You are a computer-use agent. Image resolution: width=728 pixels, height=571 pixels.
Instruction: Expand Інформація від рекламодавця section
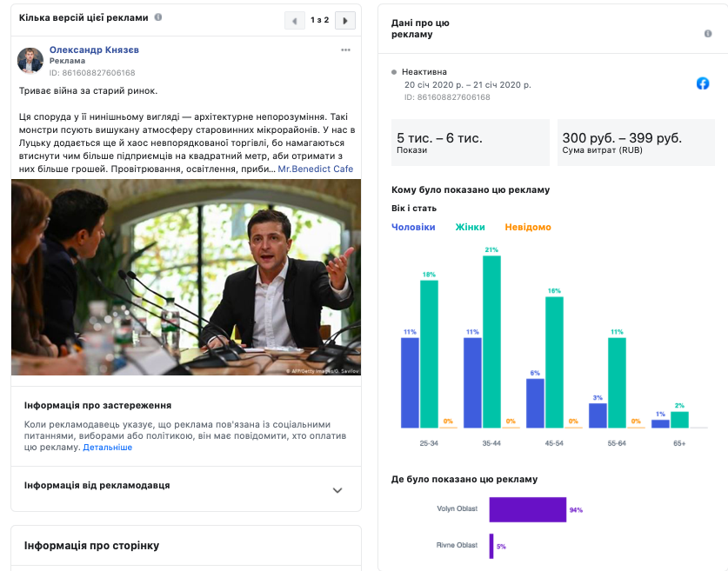[x=337, y=489]
